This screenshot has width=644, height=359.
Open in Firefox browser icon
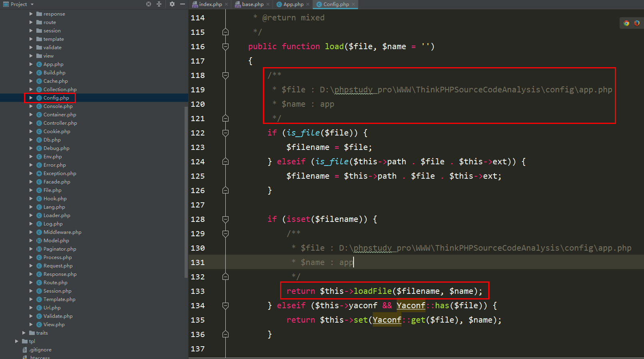(637, 23)
